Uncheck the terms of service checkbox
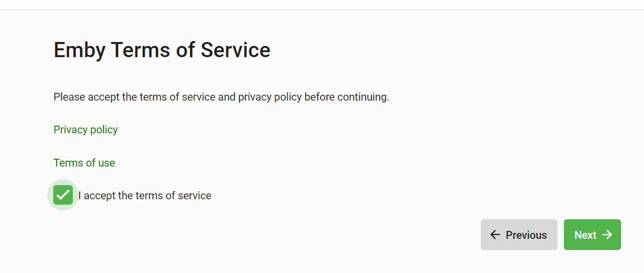This screenshot has height=273, width=644. tap(63, 195)
